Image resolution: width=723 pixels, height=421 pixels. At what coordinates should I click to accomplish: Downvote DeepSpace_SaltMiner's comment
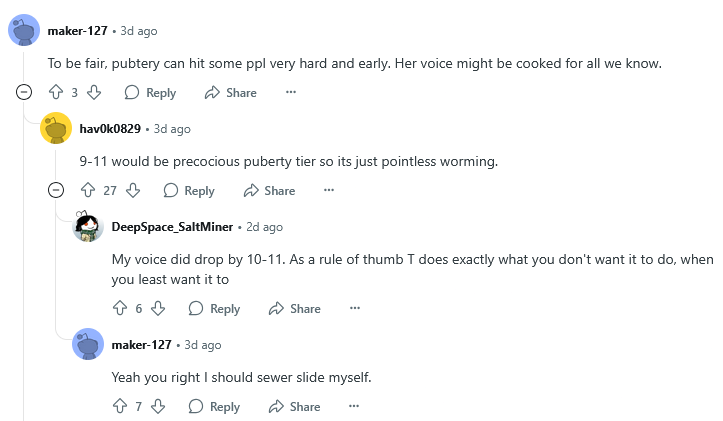coord(158,309)
